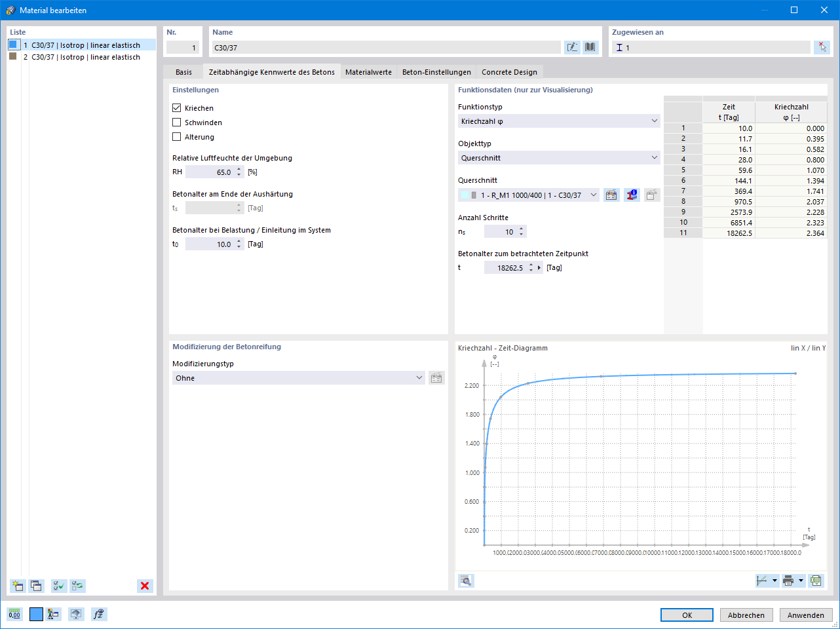The width and height of the screenshot is (840, 629).
Task: Adjust the Anzahl Schritte stepper
Action: point(522,231)
